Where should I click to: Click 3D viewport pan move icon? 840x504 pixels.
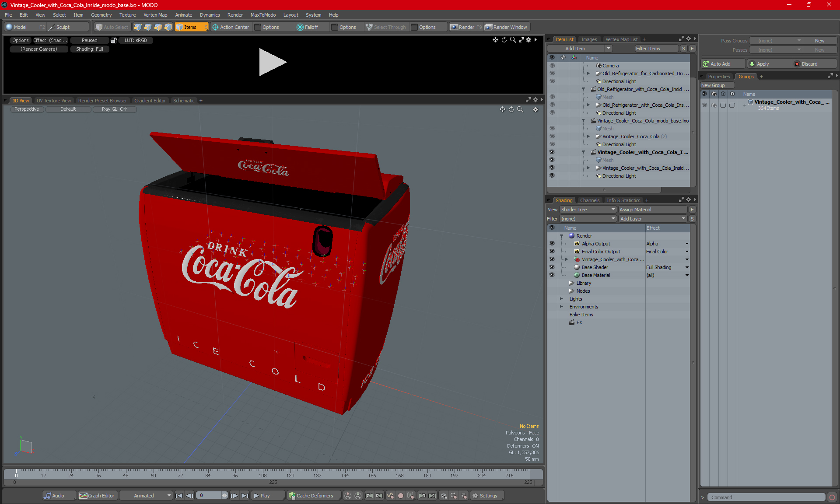502,109
